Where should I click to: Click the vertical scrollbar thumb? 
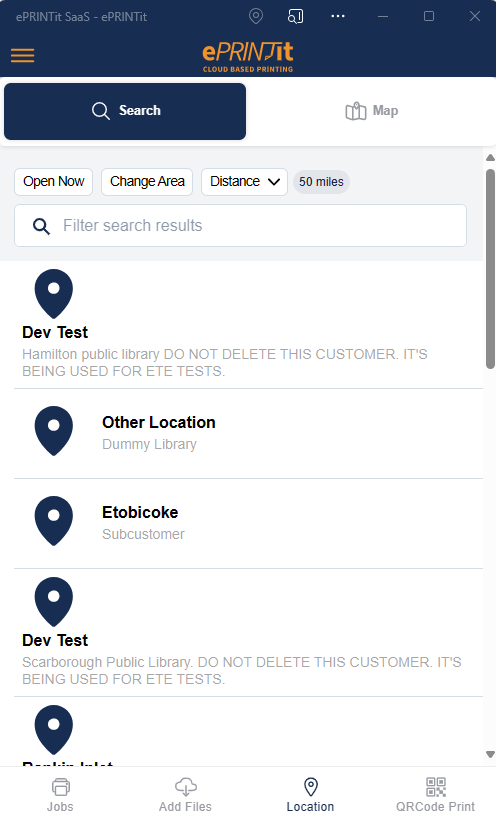click(490, 269)
